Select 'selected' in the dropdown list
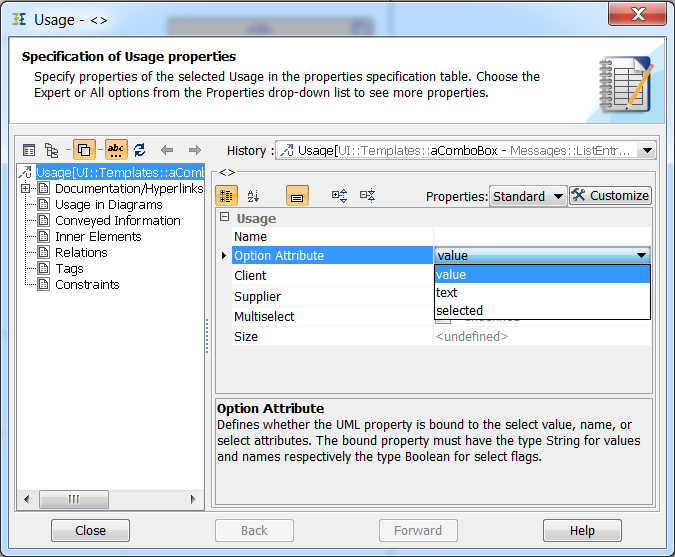 click(x=542, y=310)
